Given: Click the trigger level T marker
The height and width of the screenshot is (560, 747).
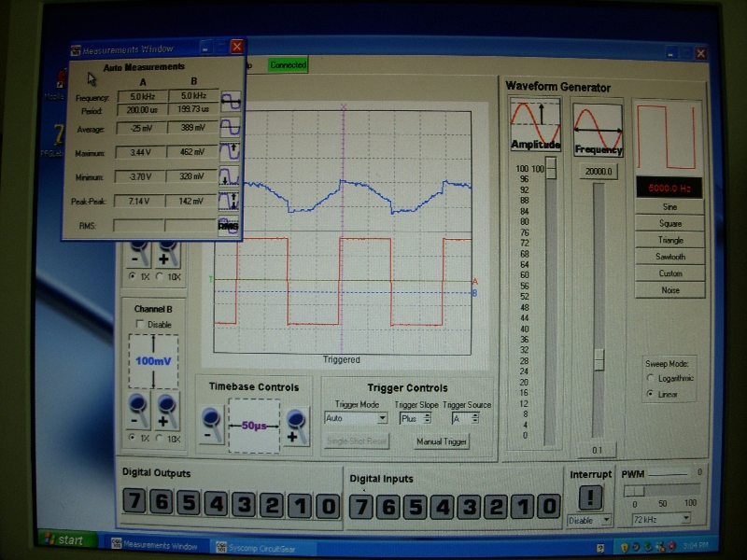Looking at the screenshot, I should pyautogui.click(x=211, y=279).
